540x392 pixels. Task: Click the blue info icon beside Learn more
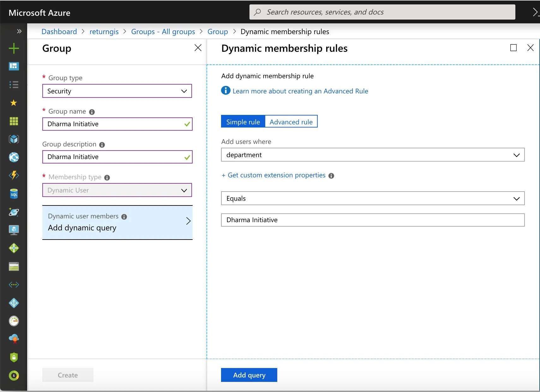(x=226, y=91)
